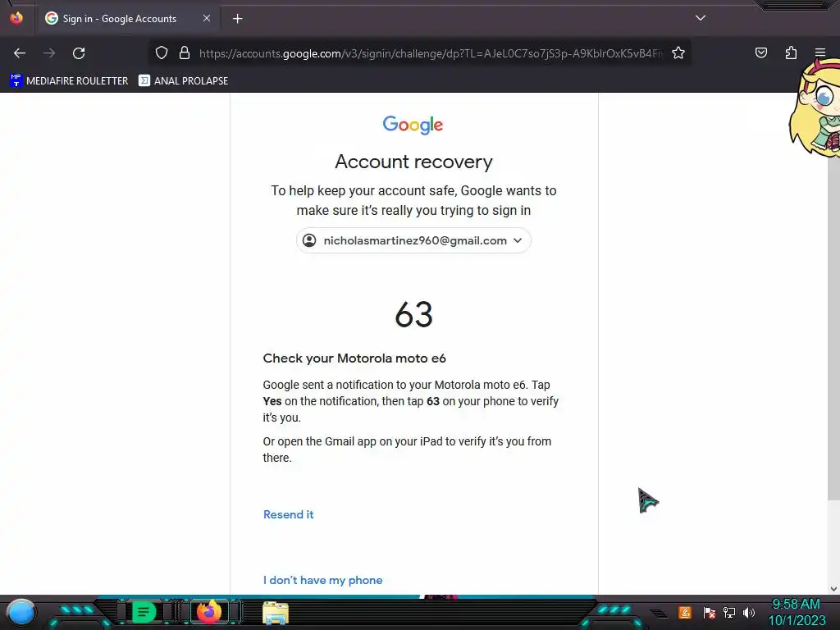Click the site security padlock icon
The image size is (840, 630).
pos(185,53)
